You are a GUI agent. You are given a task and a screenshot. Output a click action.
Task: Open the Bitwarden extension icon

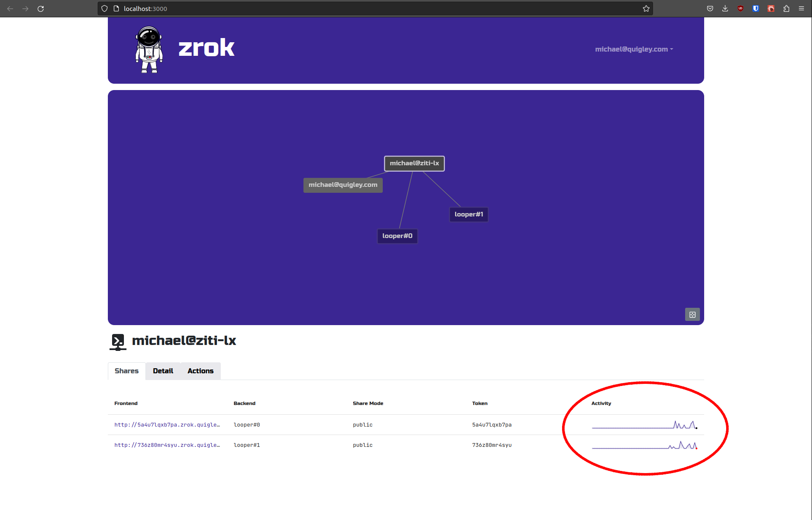coord(756,8)
